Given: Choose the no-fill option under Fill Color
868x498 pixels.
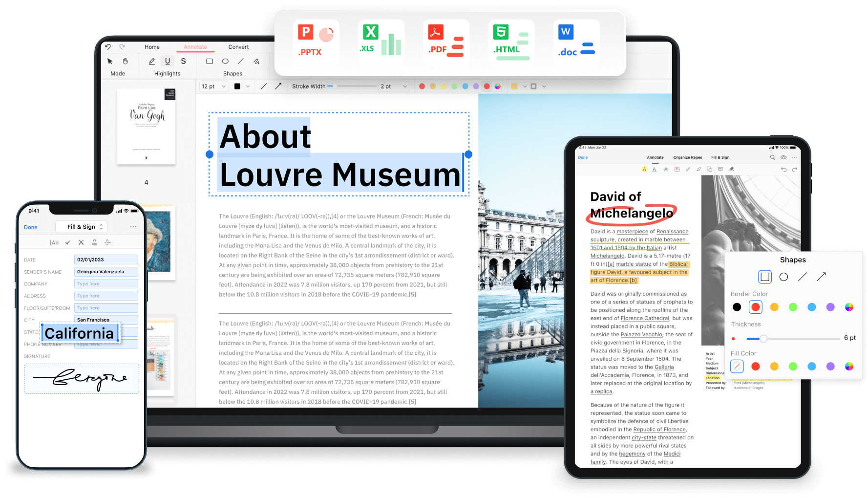Looking at the screenshot, I should tap(737, 367).
